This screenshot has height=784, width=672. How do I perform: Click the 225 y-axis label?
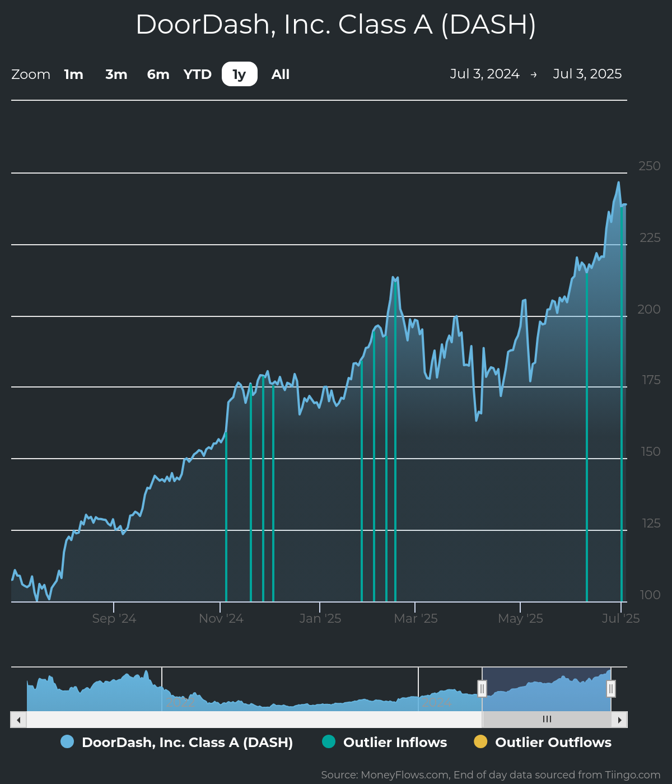tap(650, 238)
